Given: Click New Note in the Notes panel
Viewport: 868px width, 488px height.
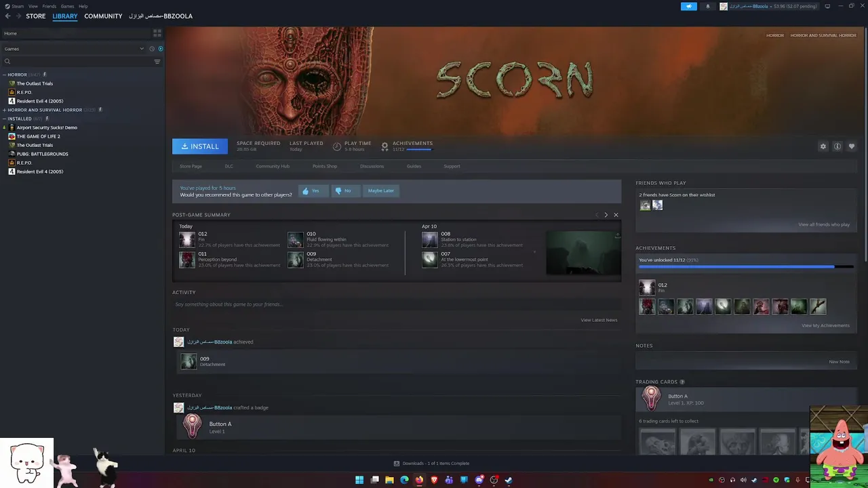Looking at the screenshot, I should coord(839,361).
